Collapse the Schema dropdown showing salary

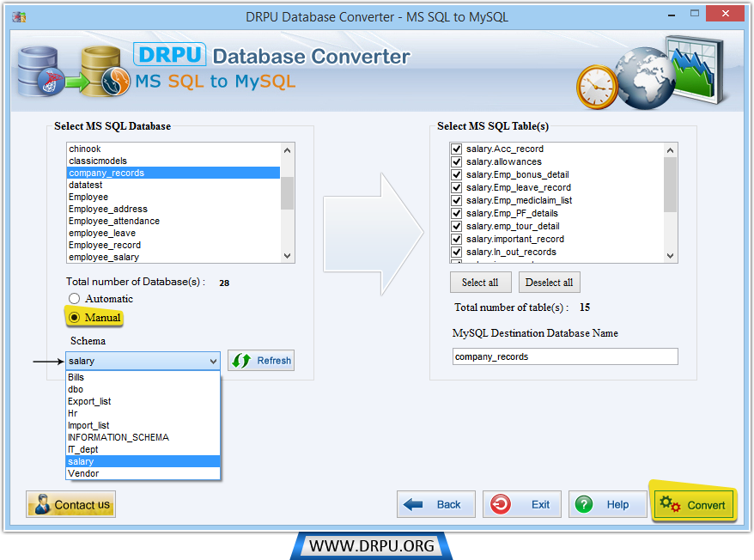tap(213, 361)
